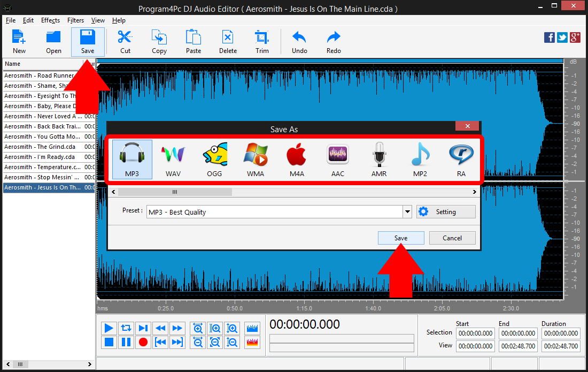Select the RA RealAudio format

[461, 159]
